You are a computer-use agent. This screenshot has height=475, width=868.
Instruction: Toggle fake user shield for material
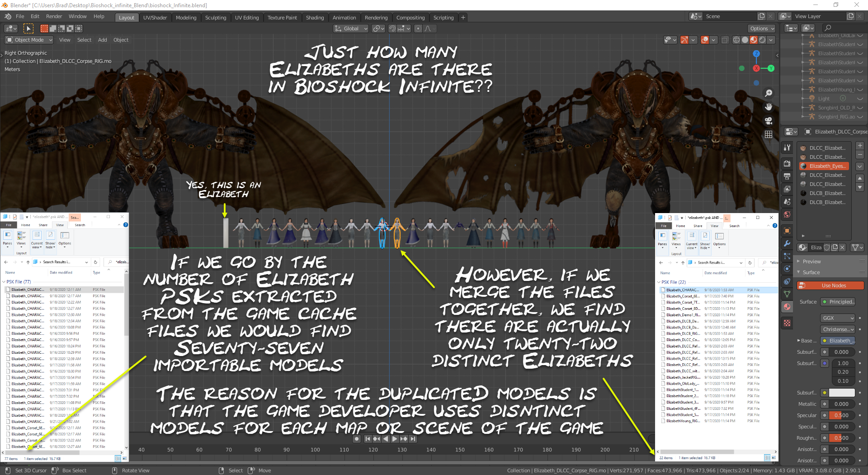tap(827, 247)
